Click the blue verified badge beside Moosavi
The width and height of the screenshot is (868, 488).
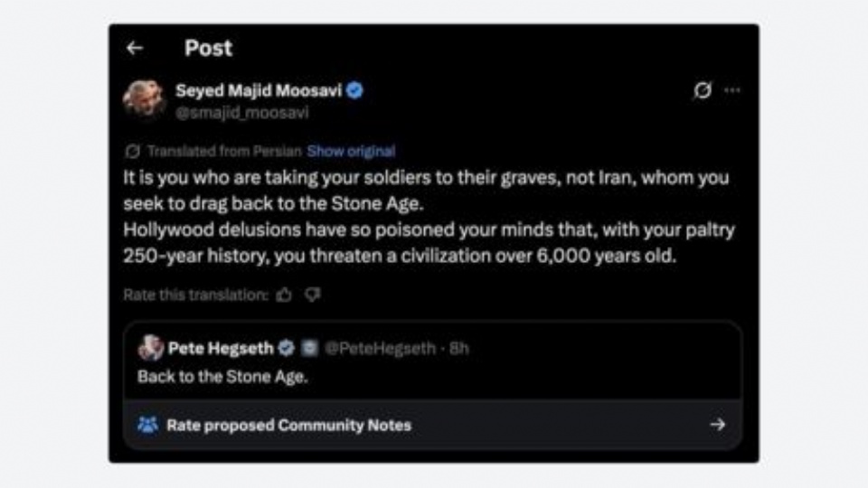(355, 90)
